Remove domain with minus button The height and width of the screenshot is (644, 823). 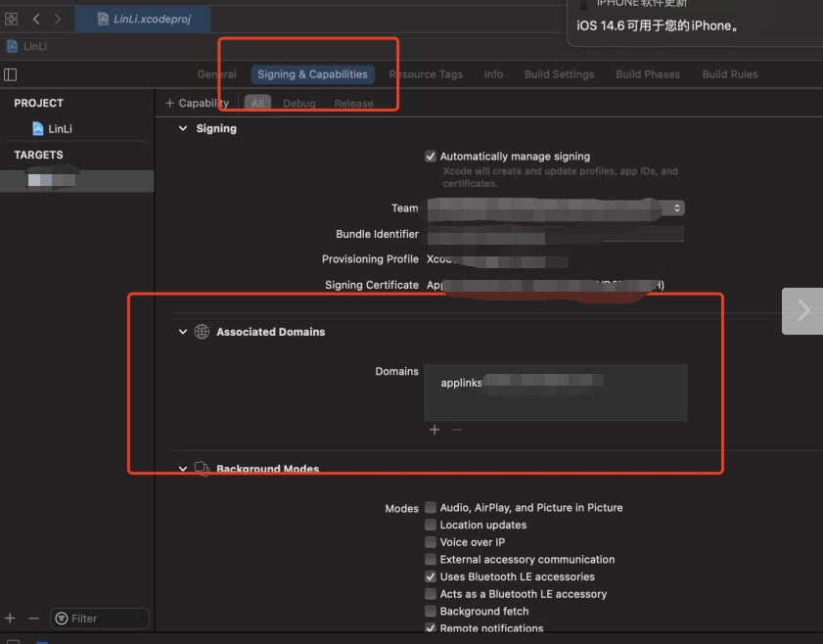pos(457,430)
